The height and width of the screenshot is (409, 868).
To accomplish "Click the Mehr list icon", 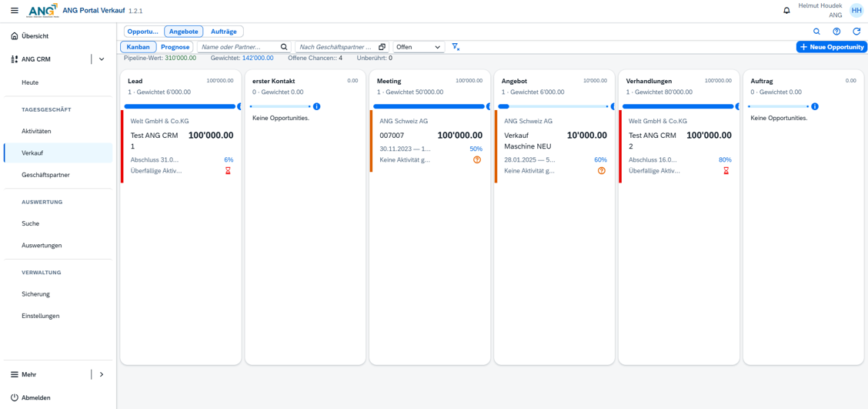I will pos(15,374).
